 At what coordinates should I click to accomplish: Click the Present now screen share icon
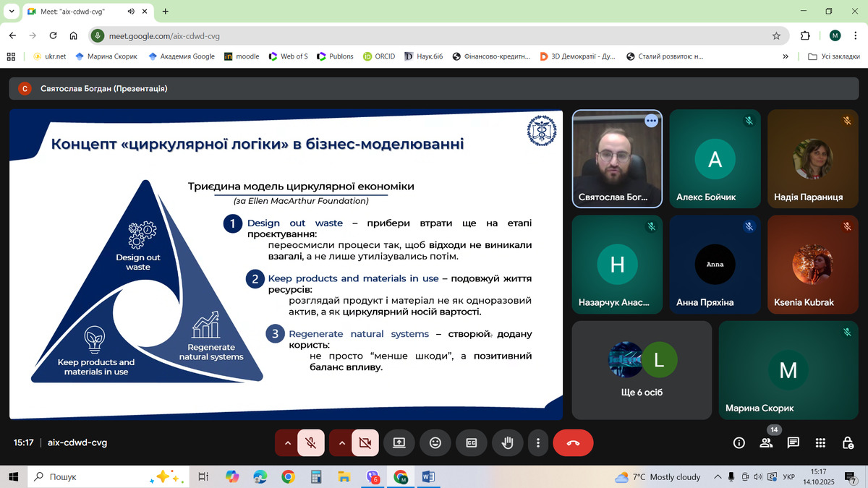point(399,442)
